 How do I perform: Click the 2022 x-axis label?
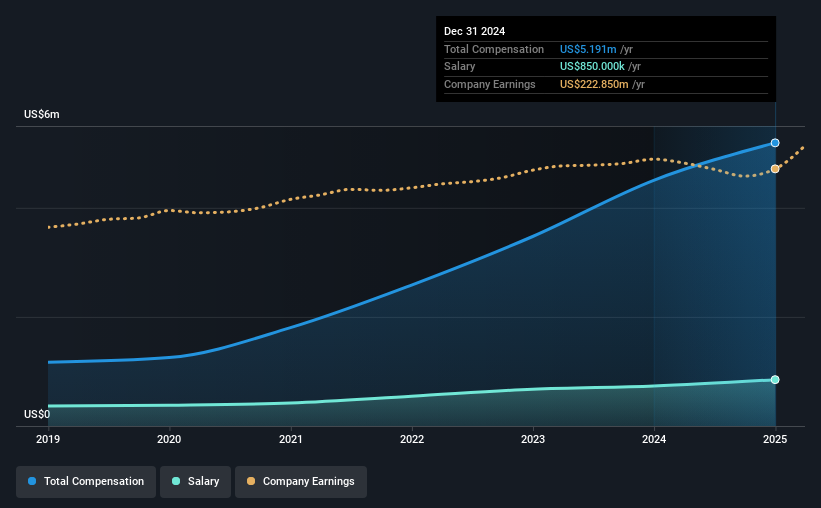coord(412,439)
